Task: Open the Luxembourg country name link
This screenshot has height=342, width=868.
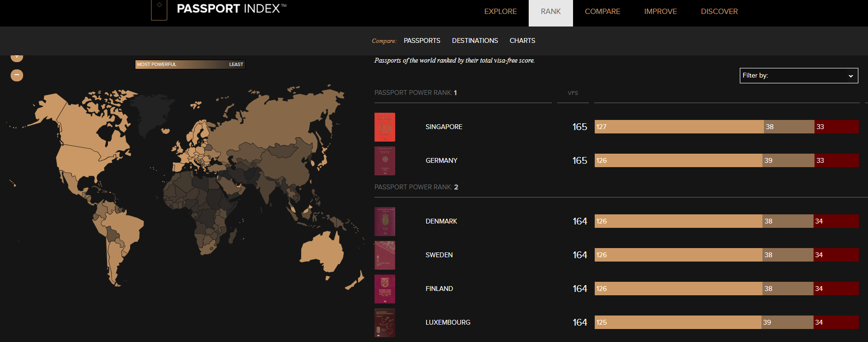Action: pos(448,322)
